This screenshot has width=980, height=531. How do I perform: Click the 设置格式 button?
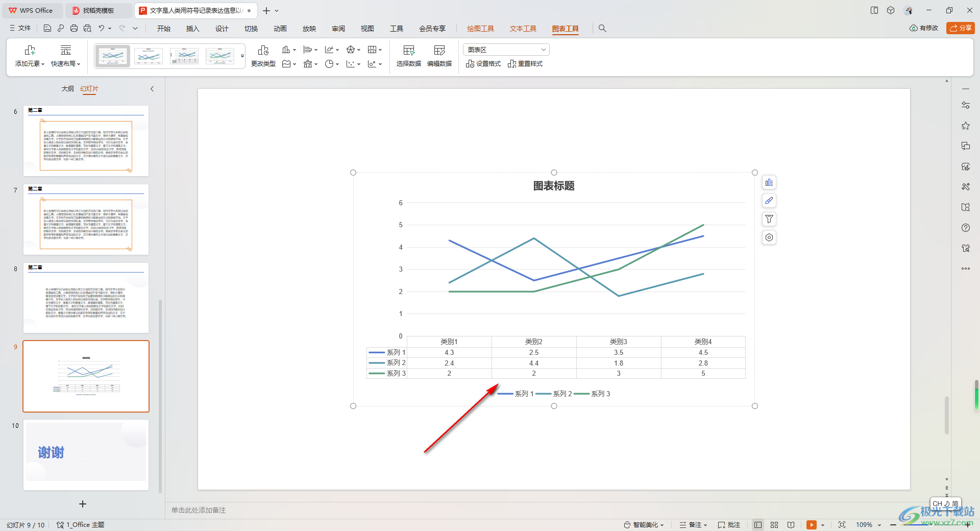click(x=483, y=64)
